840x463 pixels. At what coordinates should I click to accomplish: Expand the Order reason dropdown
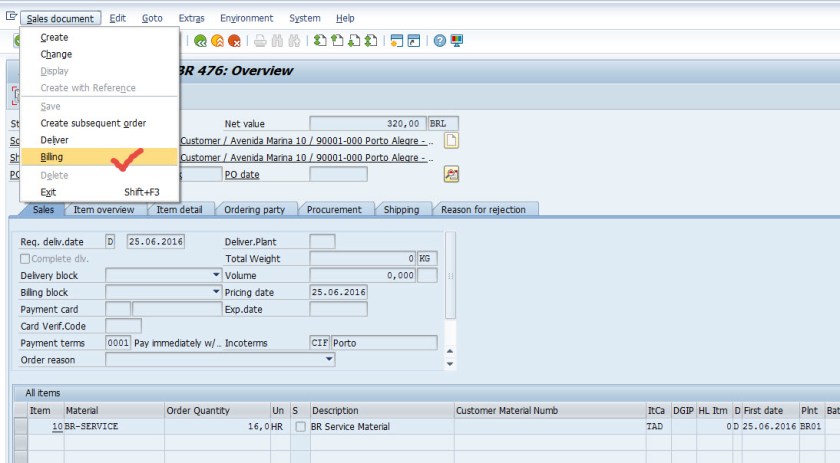329,360
